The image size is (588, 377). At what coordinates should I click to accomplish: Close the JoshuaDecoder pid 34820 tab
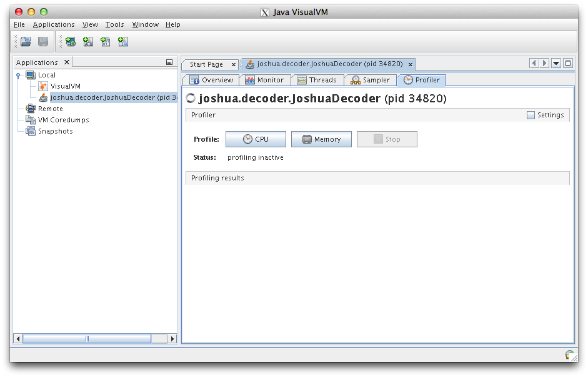click(x=411, y=65)
